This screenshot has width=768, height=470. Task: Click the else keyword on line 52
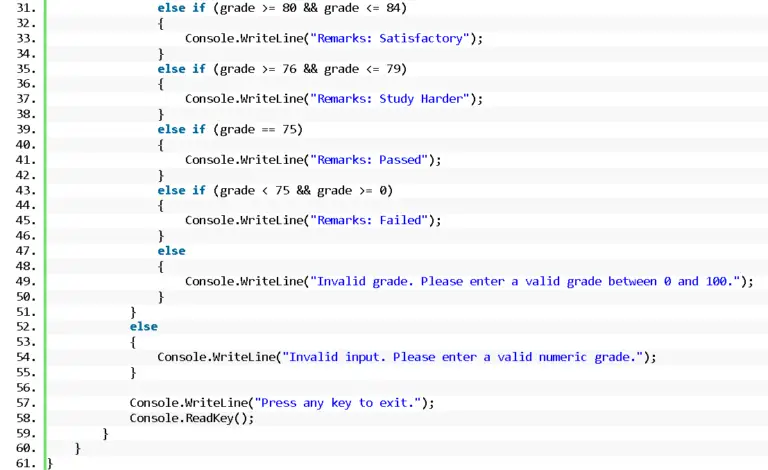144,327
